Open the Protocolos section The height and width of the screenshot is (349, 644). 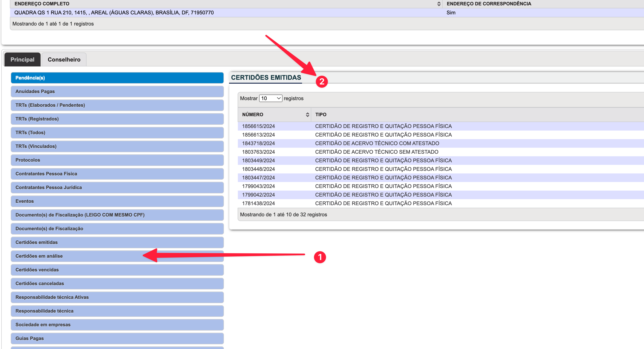click(117, 160)
